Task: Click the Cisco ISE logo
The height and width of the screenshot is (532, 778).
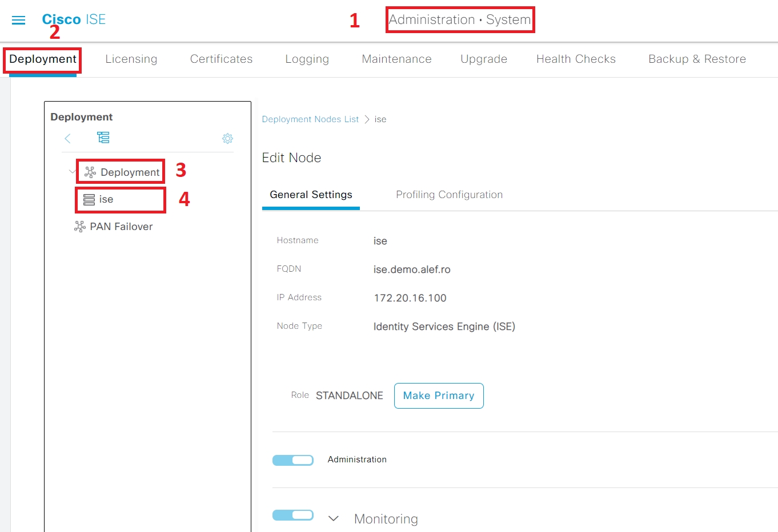Action: [74, 19]
